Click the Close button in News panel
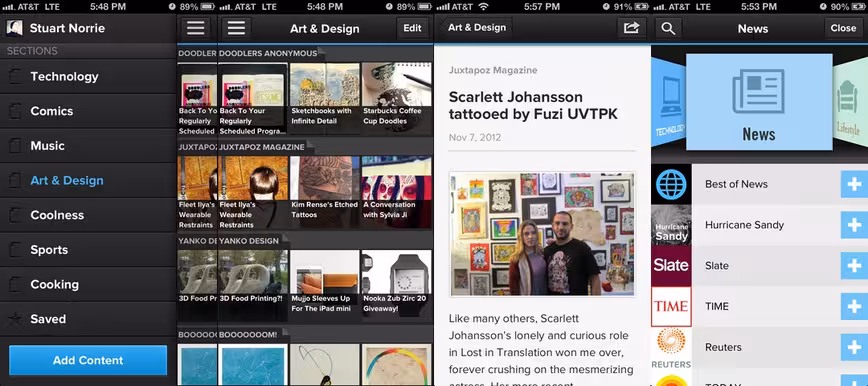This screenshot has width=868, height=386. 843,28
